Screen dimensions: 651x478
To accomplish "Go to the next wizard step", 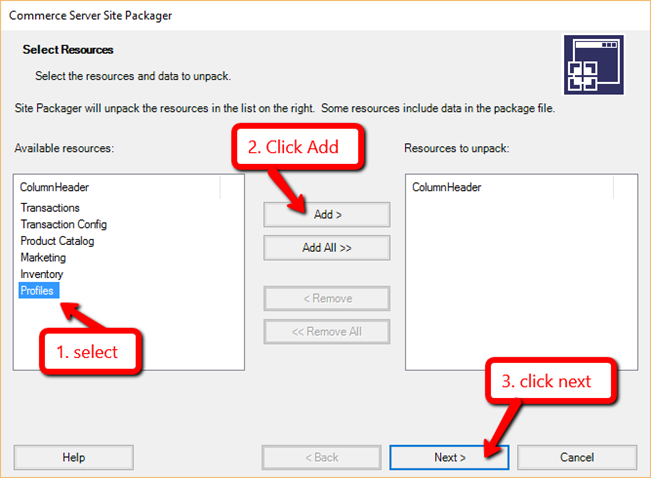I will point(449,457).
